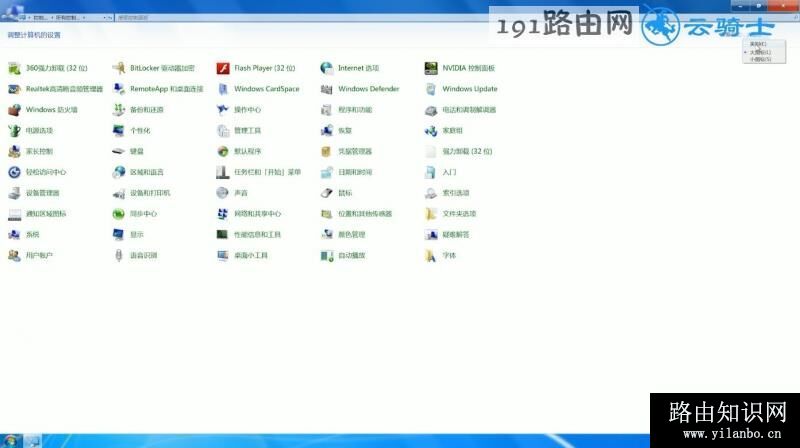Open 家长控制
Image resolution: width=800 pixels, height=448 pixels.
[31, 152]
